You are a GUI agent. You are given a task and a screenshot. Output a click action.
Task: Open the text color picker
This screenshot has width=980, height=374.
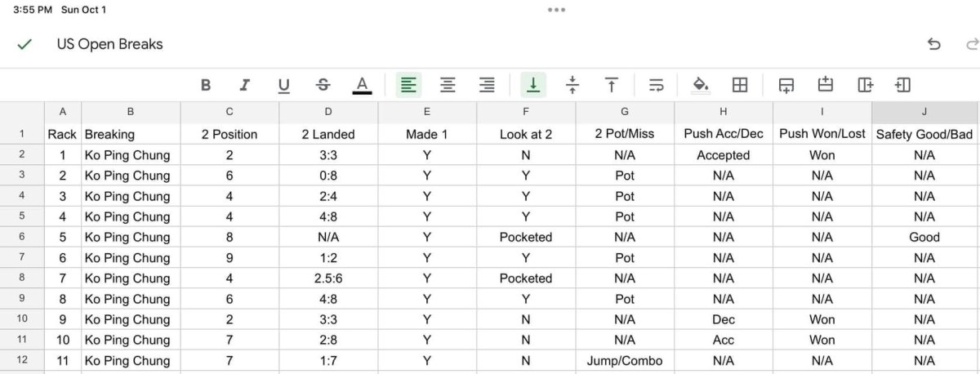pos(362,85)
